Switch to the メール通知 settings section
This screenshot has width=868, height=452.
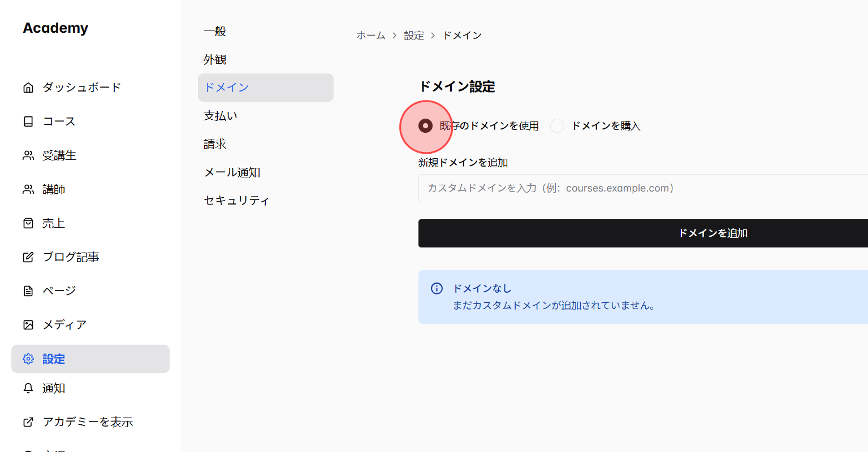[x=232, y=172]
